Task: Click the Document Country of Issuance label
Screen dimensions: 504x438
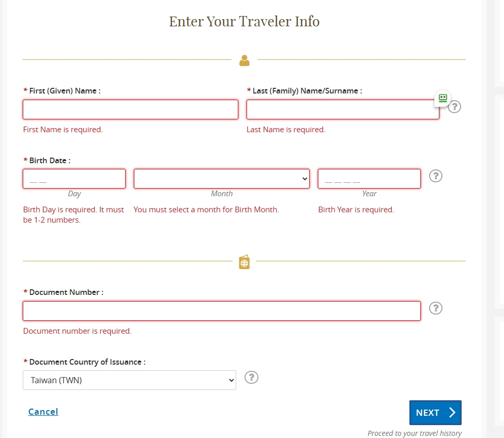Action: coord(85,362)
